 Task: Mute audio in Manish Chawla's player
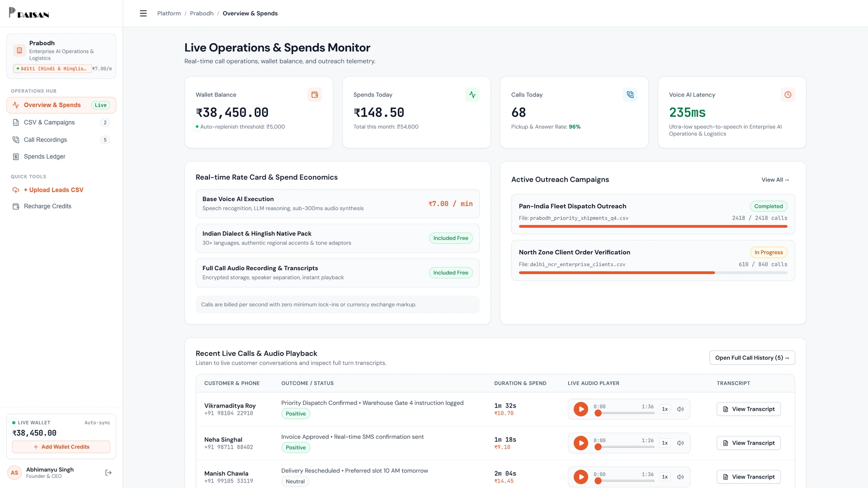tap(680, 477)
